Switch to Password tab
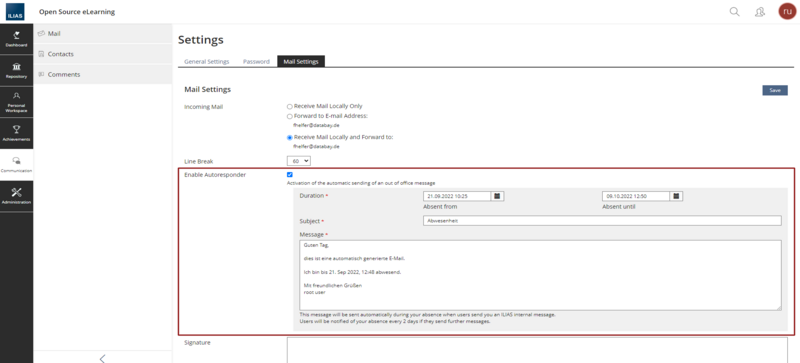Viewport: 800px width, 363px height. [256, 61]
